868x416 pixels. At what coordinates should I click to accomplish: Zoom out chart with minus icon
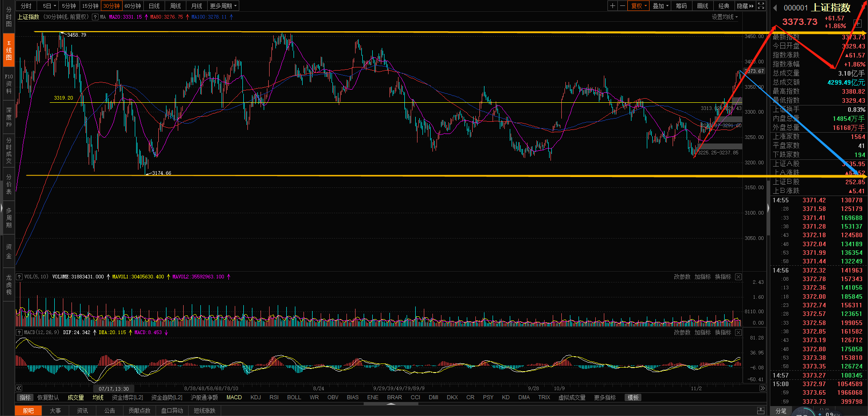pyautogui.click(x=622, y=6)
